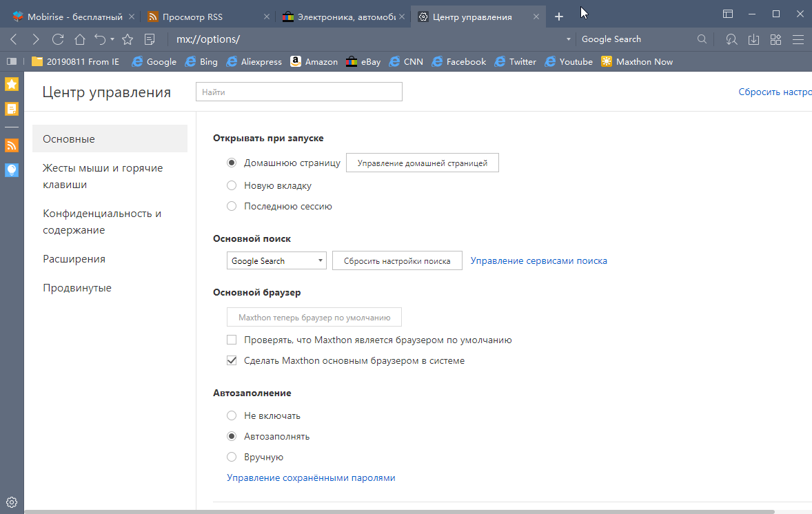Click the Найти settings search field
The image size is (812, 514).
(298, 92)
